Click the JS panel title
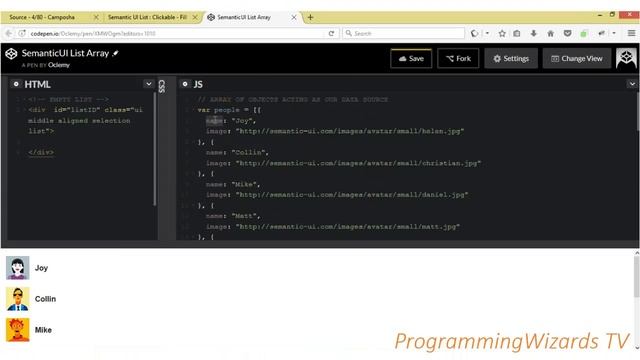Screen dimensions: 640x360 coord(198,84)
